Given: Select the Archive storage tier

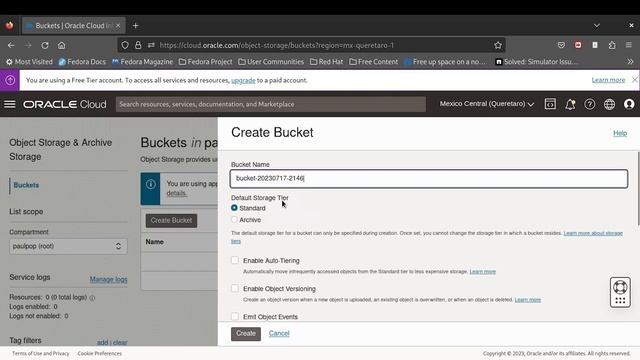Looking at the screenshot, I should tap(234, 220).
